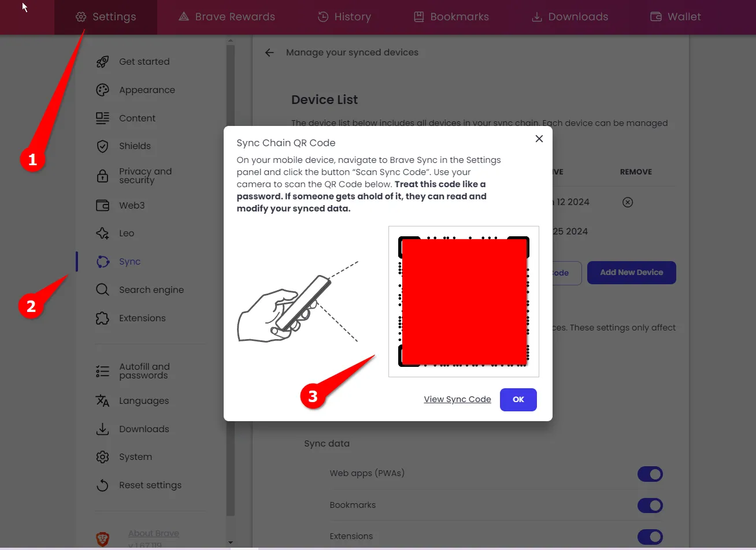
Task: Click the Add New Device button
Action: click(x=631, y=273)
